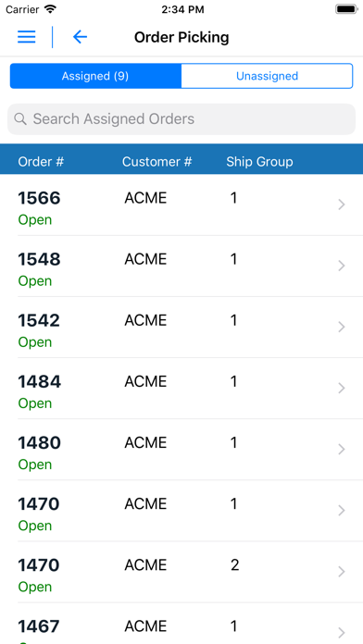Viewport: 363px width, 644px height.
Task: Open order 1566 via its chevron
Action: 341,204
